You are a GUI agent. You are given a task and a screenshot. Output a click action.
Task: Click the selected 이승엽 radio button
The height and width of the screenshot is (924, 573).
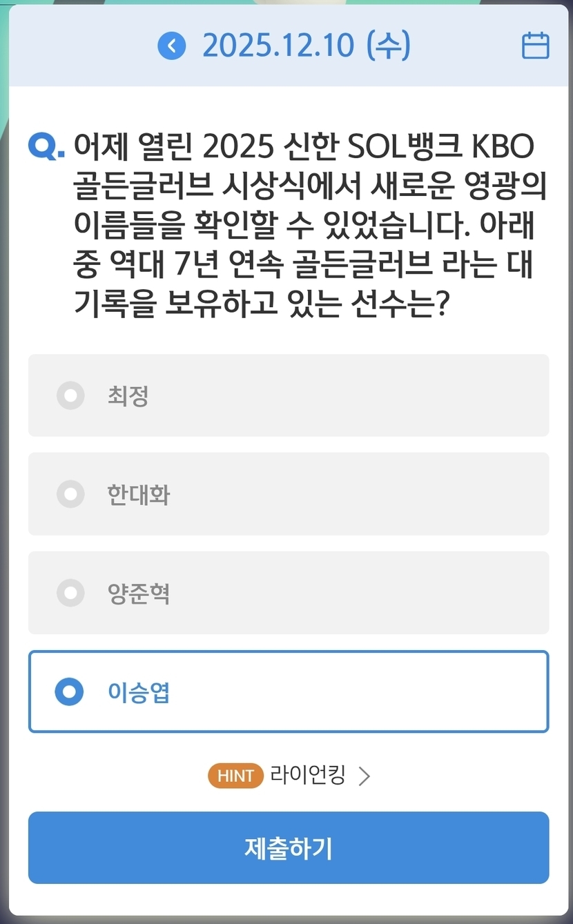(x=69, y=691)
